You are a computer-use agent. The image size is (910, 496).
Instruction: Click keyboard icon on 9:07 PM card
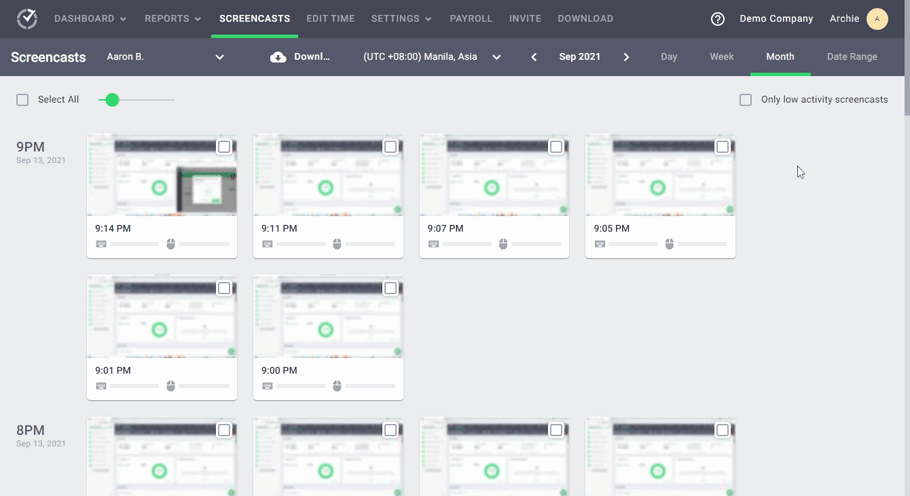pyautogui.click(x=434, y=244)
